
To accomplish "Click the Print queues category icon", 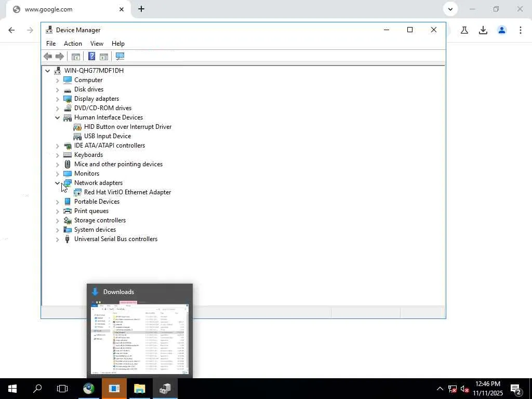I will [x=68, y=211].
